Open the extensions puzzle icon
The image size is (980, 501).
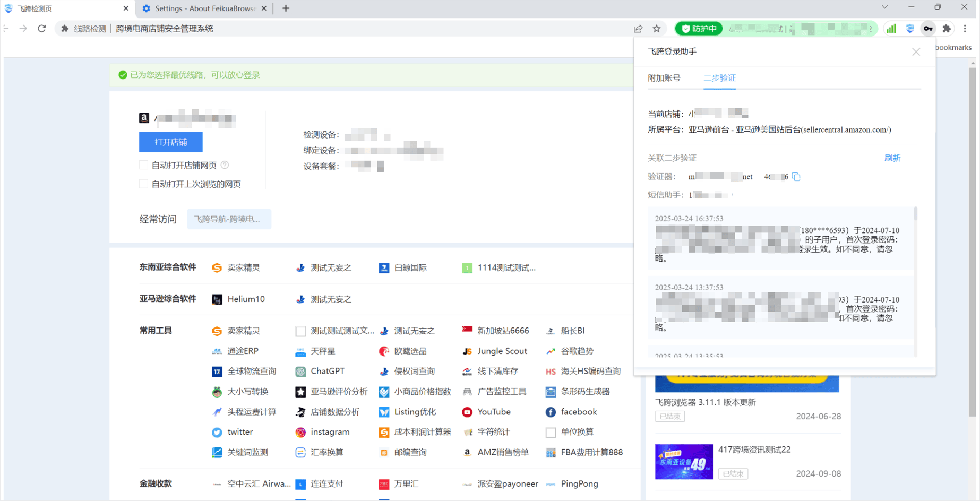(x=947, y=29)
